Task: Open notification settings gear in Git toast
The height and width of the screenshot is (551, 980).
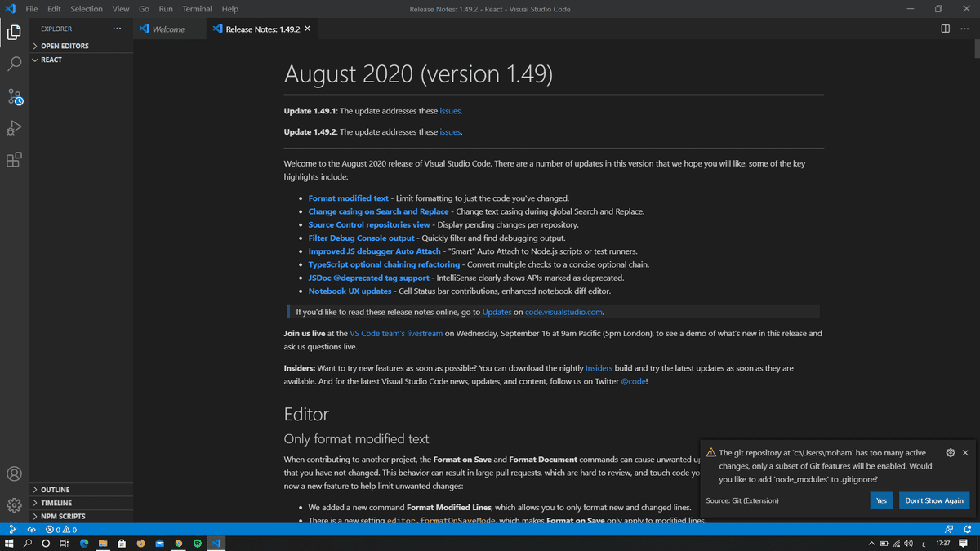Action: pos(950,452)
